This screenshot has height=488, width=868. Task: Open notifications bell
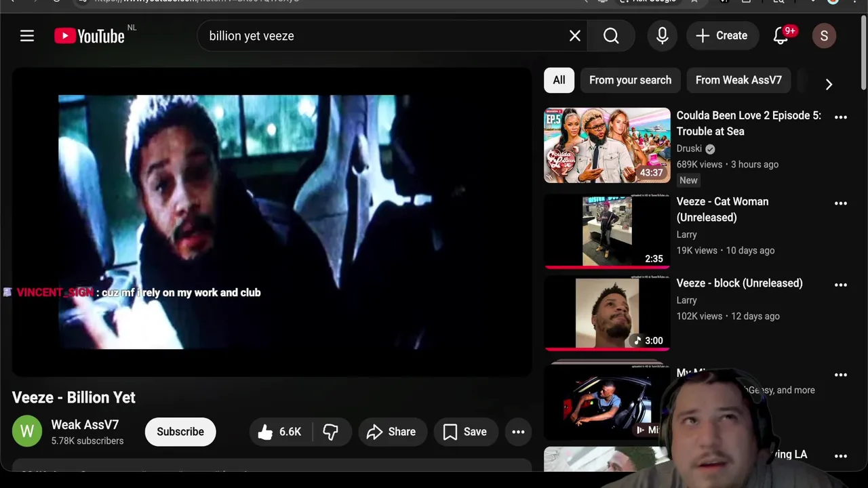pyautogui.click(x=781, y=36)
